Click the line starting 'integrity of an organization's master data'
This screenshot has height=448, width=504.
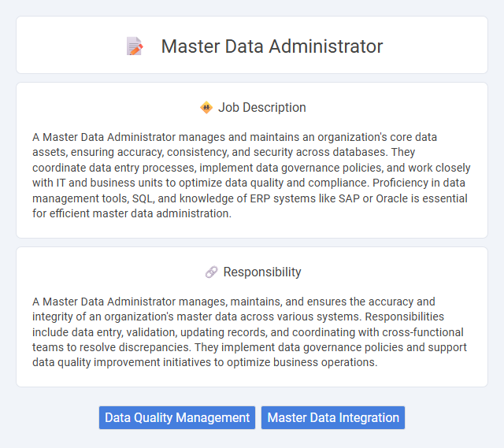238,317
